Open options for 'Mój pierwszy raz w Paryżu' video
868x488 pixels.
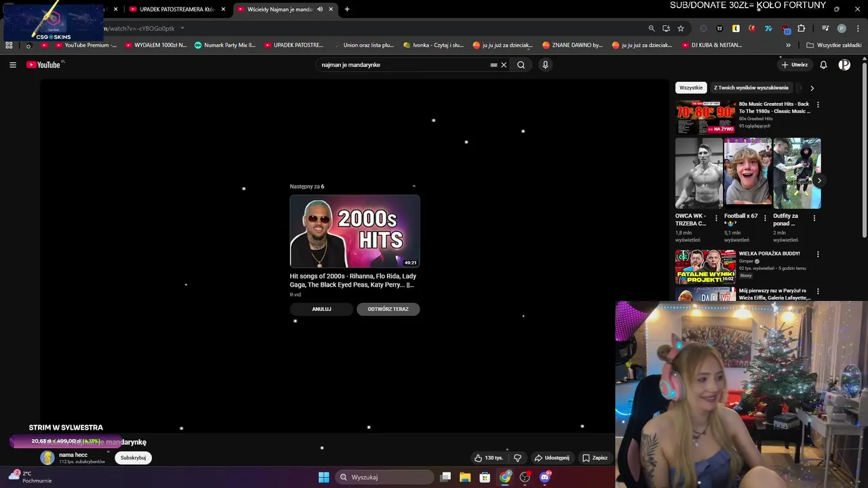coord(818,291)
